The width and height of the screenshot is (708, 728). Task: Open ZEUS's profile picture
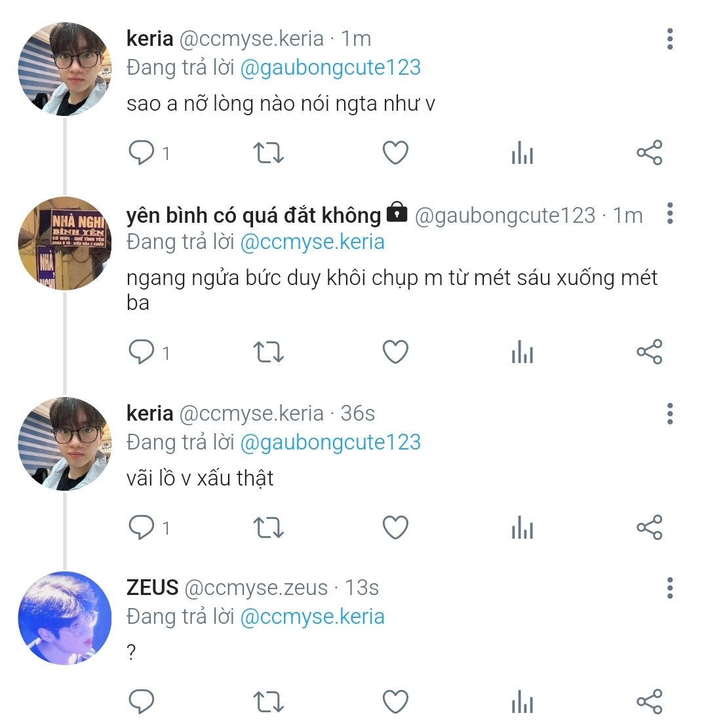[x=64, y=618]
